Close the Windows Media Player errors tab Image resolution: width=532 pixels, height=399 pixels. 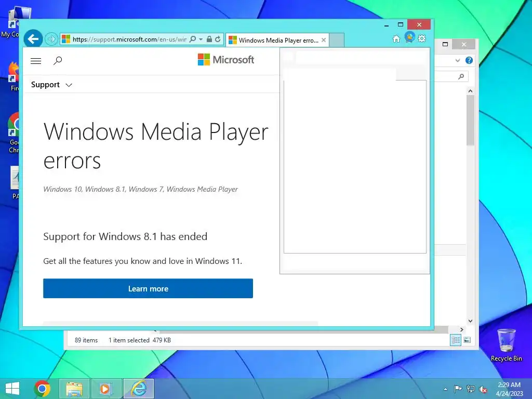point(324,40)
